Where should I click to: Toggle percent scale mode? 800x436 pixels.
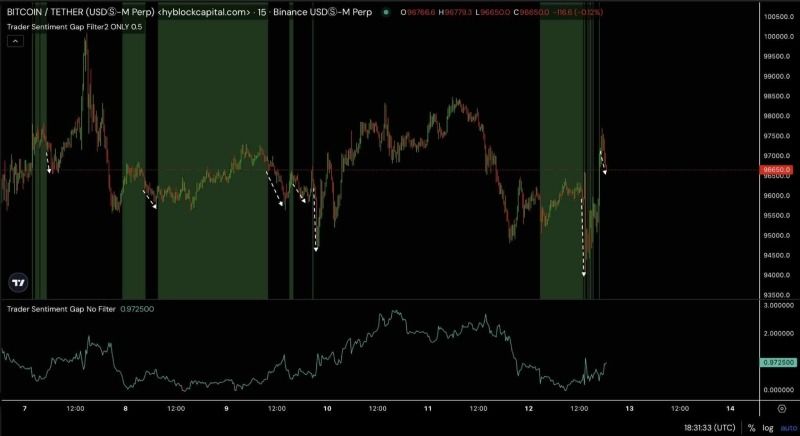[752, 428]
